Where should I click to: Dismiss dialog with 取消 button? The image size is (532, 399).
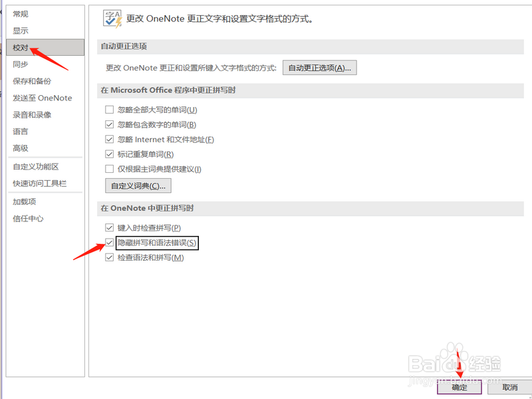pos(509,387)
